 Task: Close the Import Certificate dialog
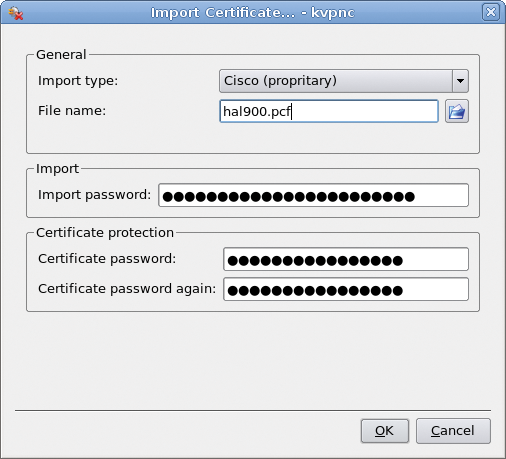(491, 12)
